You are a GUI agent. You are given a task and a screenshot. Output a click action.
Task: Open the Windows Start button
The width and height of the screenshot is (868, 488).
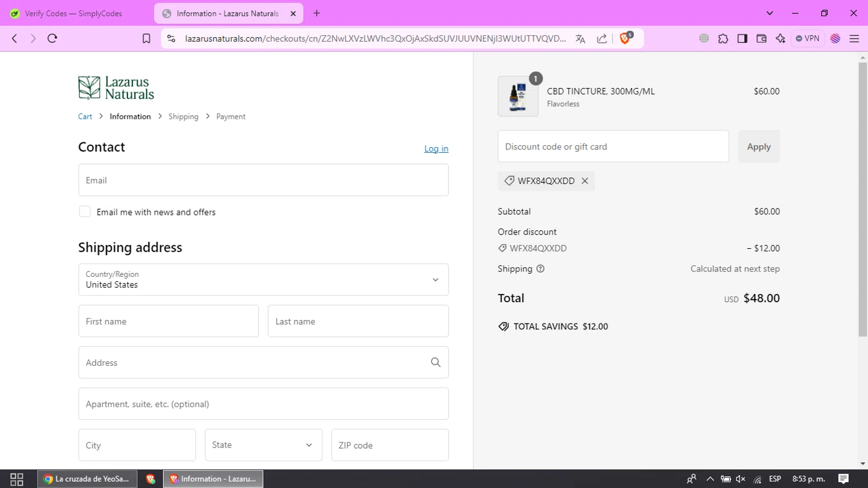[17, 479]
